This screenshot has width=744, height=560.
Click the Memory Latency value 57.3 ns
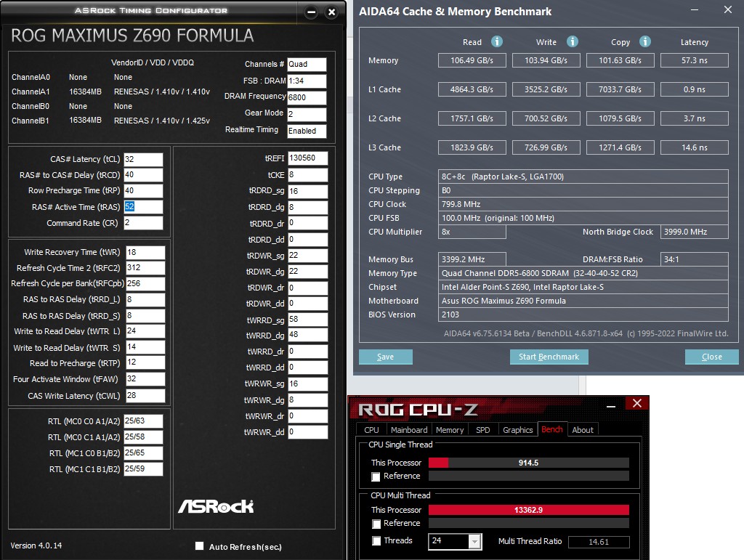(695, 60)
